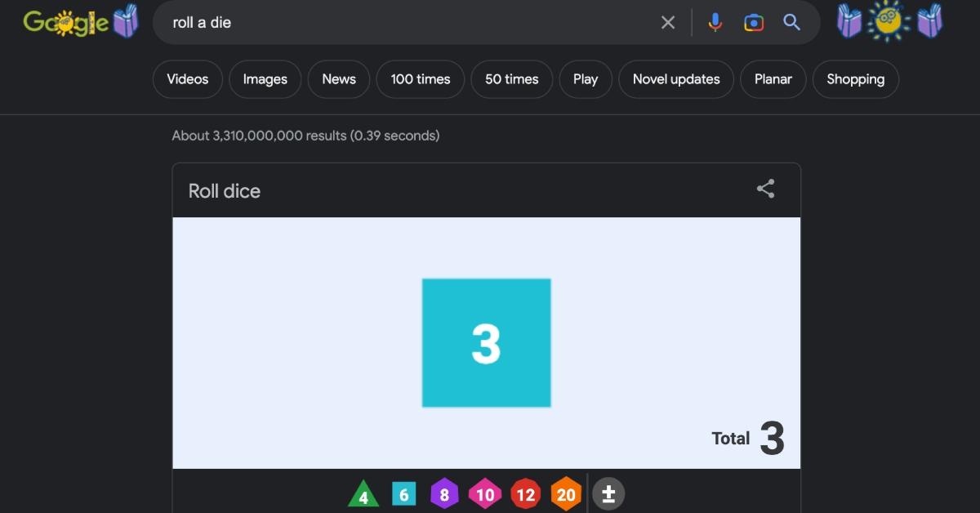Share the Roll dice widget
Image resolution: width=980 pixels, height=513 pixels.
(x=765, y=190)
